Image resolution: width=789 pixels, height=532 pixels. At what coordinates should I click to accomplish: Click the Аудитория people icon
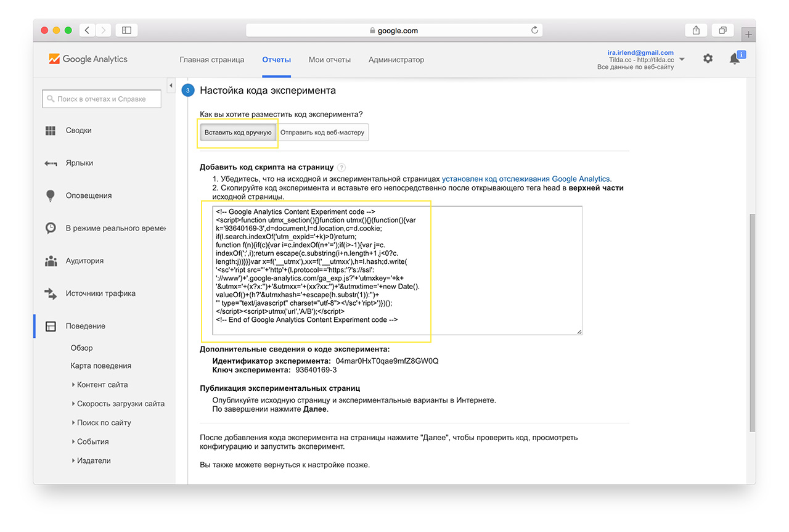[x=51, y=261]
